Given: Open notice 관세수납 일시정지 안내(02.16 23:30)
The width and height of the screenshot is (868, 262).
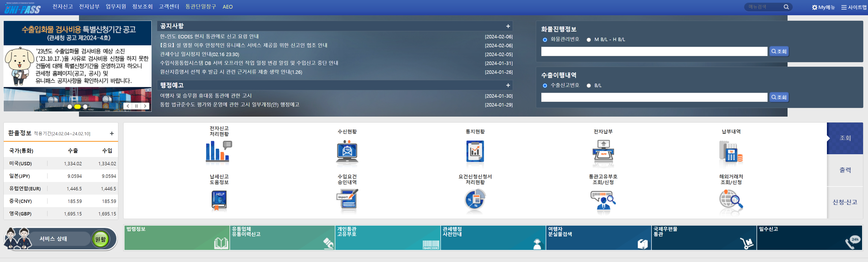Looking at the screenshot, I should (x=200, y=54).
